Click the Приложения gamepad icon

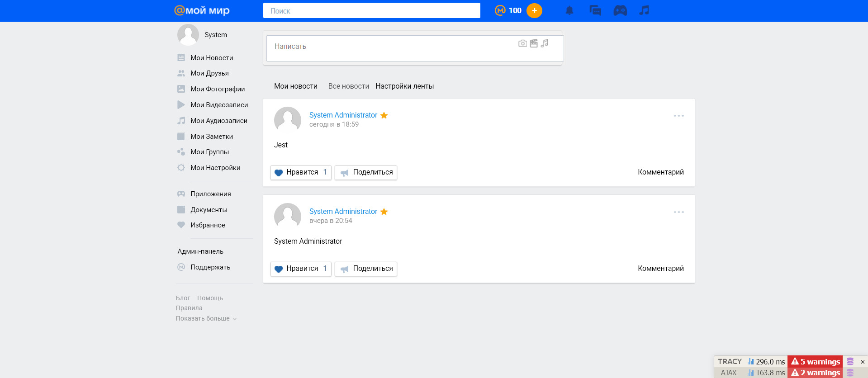pyautogui.click(x=181, y=194)
